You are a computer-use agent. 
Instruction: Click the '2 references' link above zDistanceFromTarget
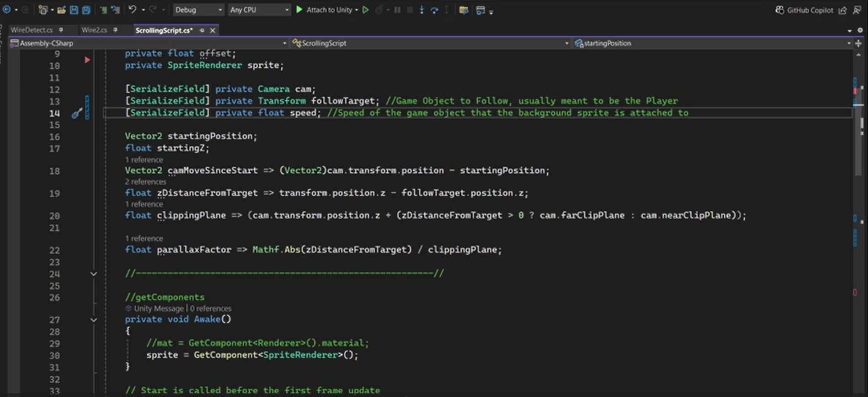pos(146,182)
